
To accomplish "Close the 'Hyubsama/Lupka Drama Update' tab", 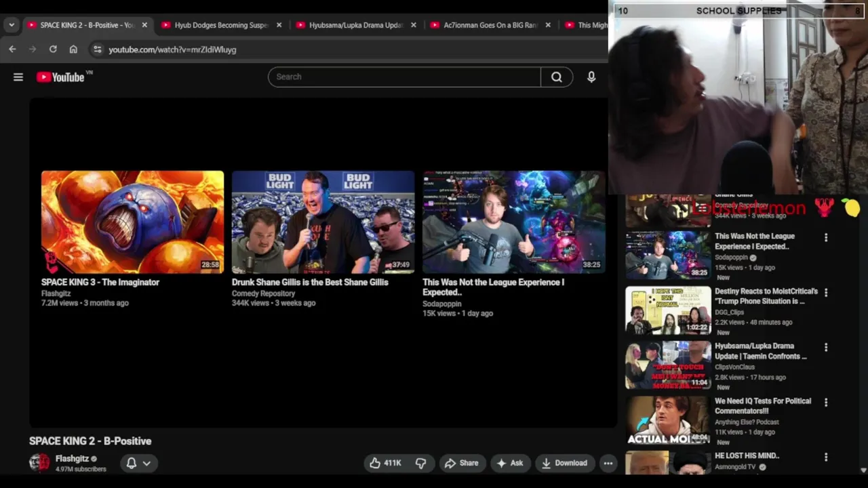I will (414, 25).
